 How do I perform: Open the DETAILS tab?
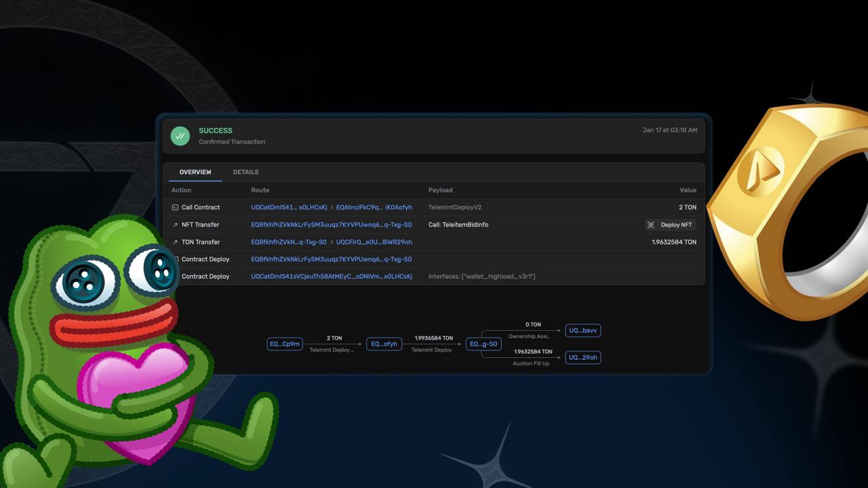[245, 172]
